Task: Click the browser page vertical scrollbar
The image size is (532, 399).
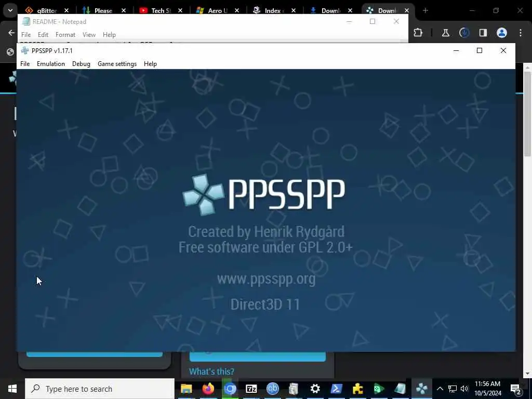Action: (x=527, y=114)
